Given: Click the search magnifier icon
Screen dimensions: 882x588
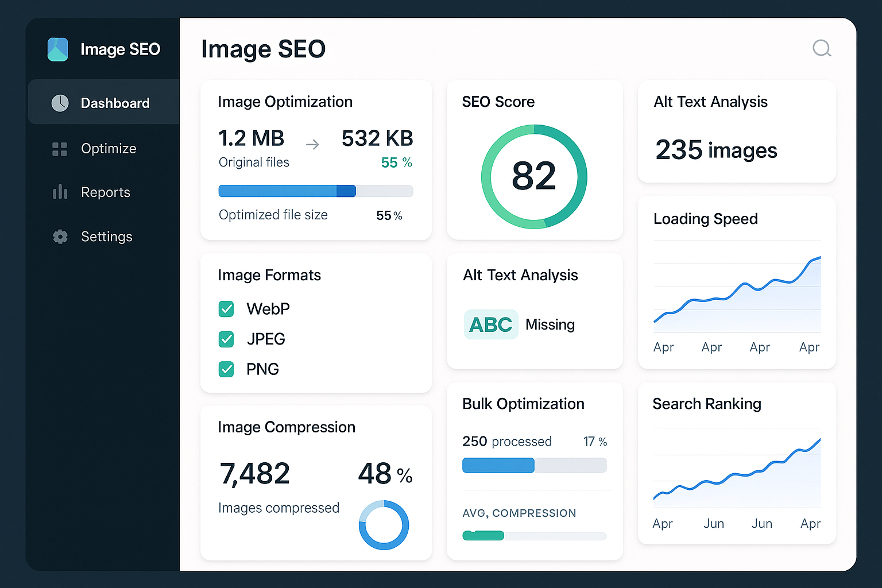Looking at the screenshot, I should [822, 48].
